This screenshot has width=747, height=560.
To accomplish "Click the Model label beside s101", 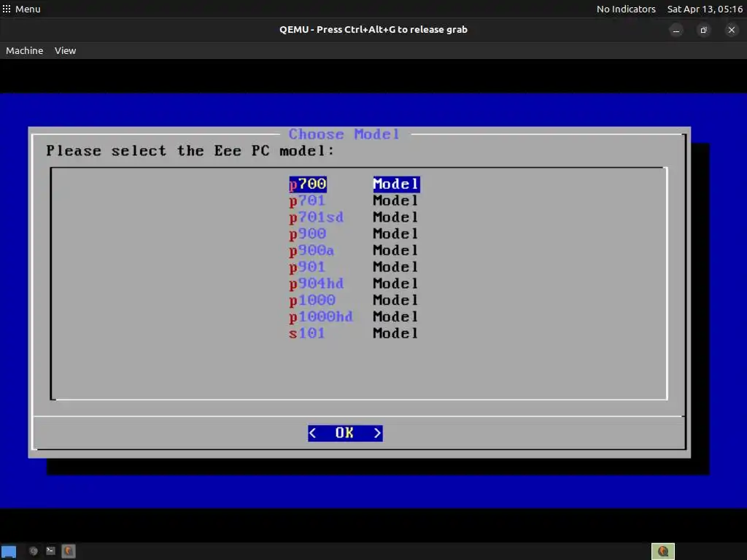I will (x=395, y=334).
